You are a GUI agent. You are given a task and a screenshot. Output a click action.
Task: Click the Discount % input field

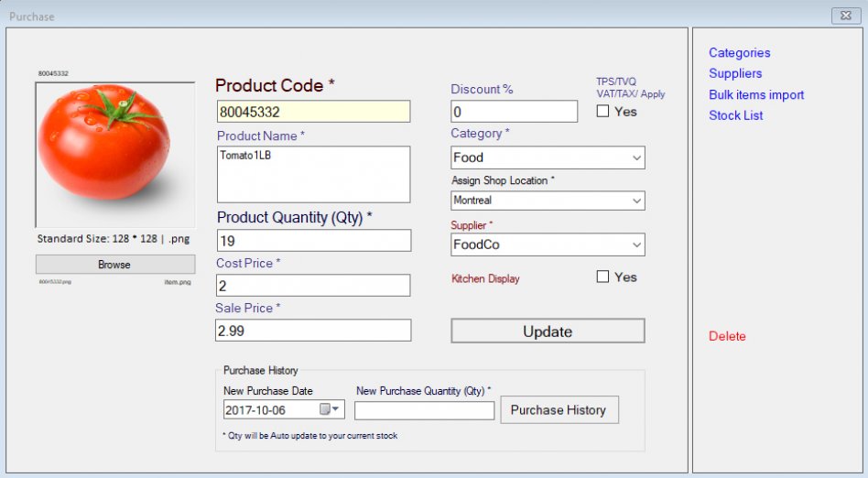(514, 112)
